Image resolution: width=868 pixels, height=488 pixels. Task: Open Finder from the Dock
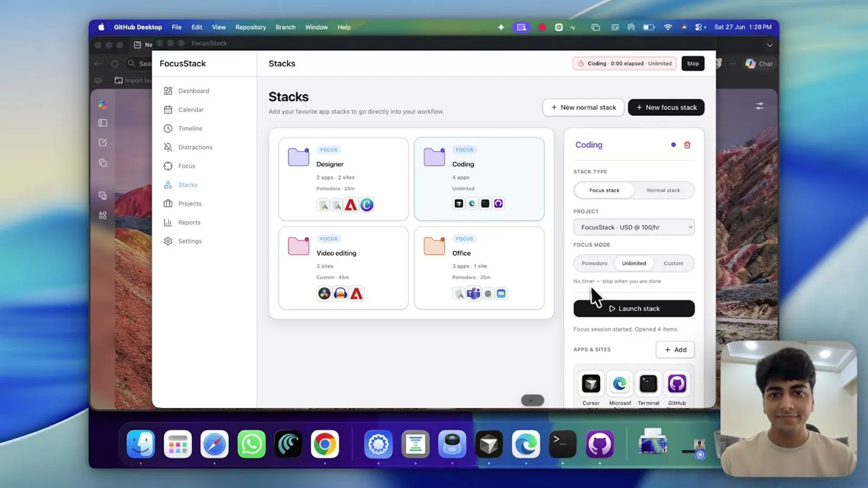pos(141,444)
